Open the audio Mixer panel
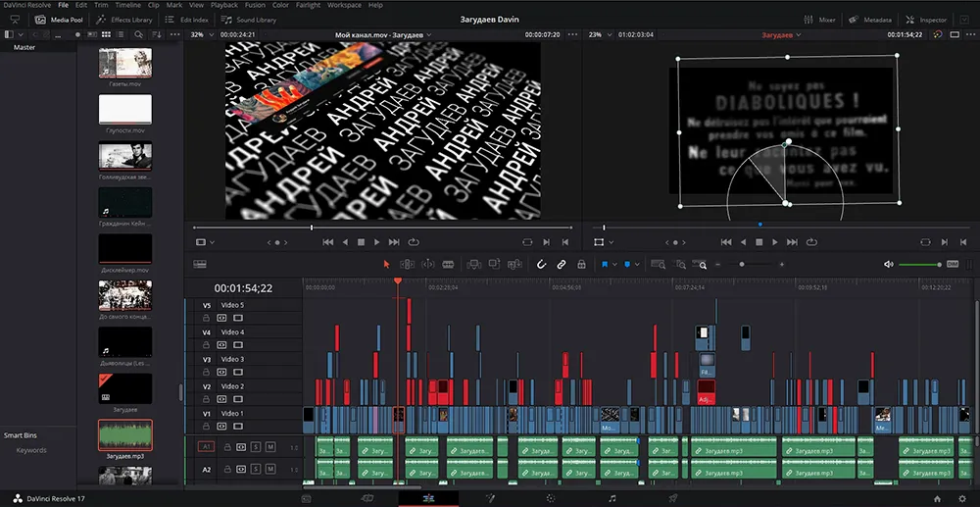The height and width of the screenshot is (507, 980). point(819,20)
